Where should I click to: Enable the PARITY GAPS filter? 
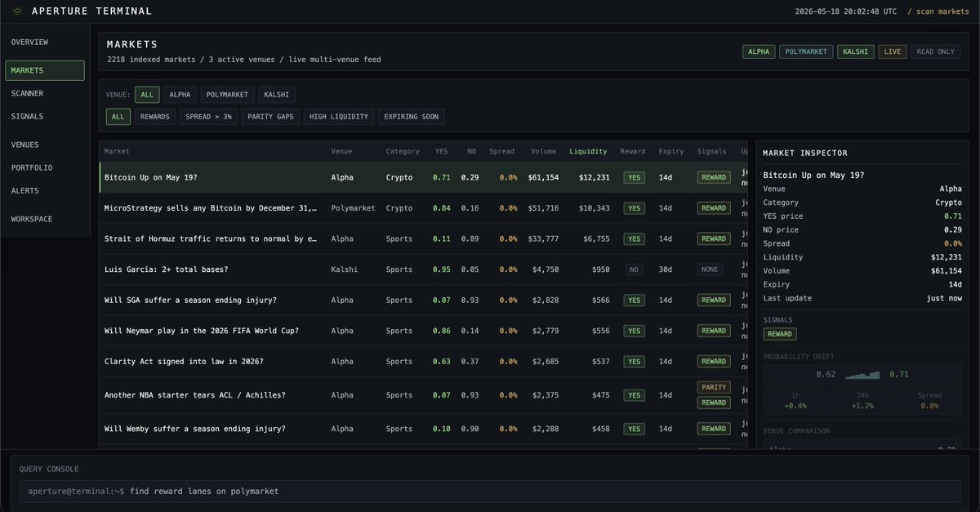(x=270, y=117)
